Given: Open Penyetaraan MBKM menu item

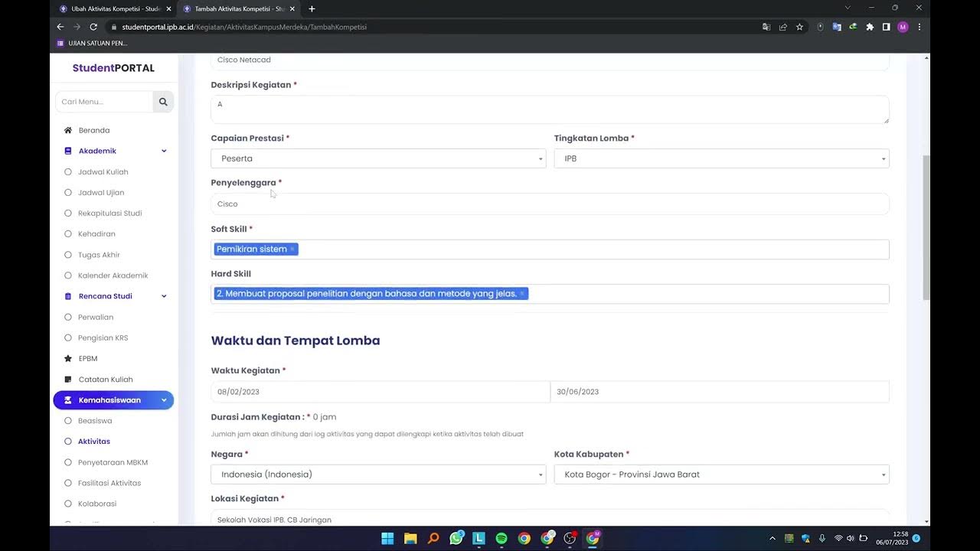Looking at the screenshot, I should [113, 462].
